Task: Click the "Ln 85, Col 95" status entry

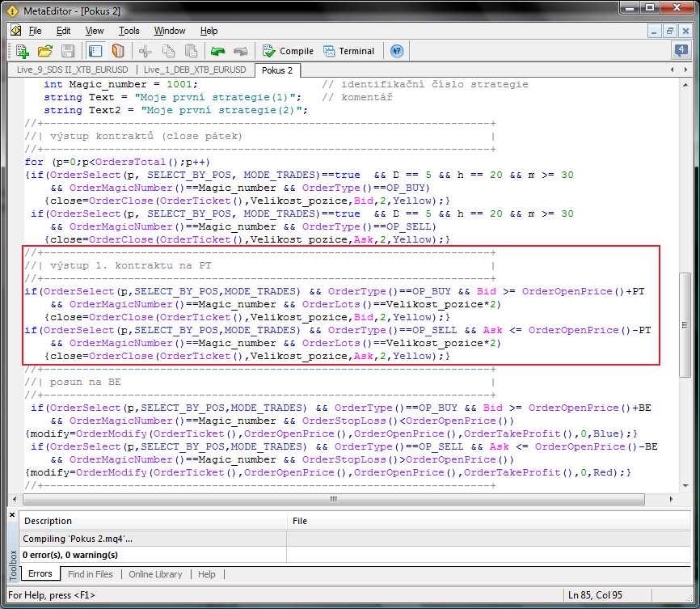Action: tap(595, 595)
